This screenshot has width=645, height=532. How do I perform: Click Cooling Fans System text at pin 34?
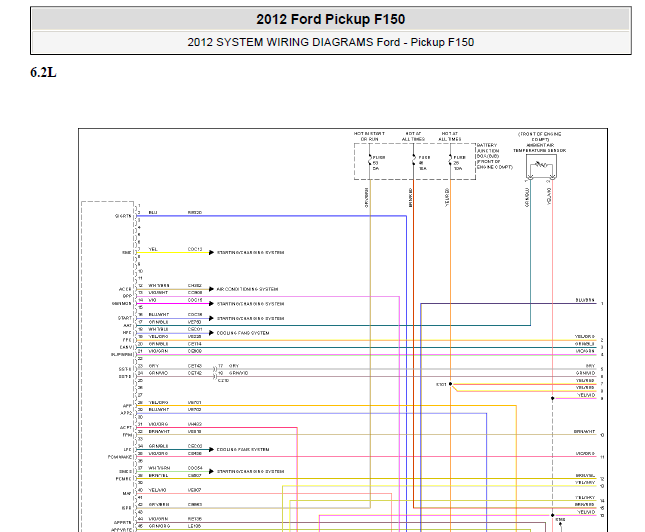click(x=243, y=450)
